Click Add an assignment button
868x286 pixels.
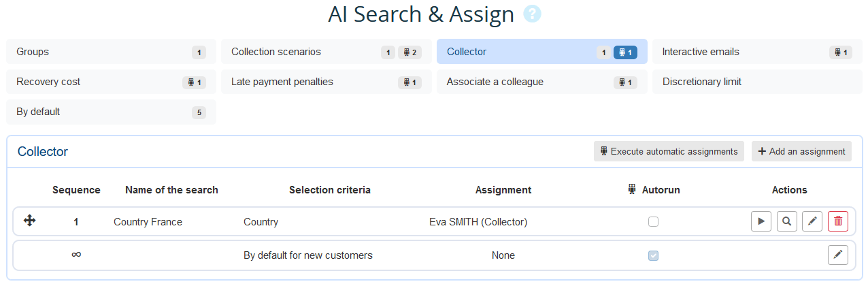pos(801,151)
